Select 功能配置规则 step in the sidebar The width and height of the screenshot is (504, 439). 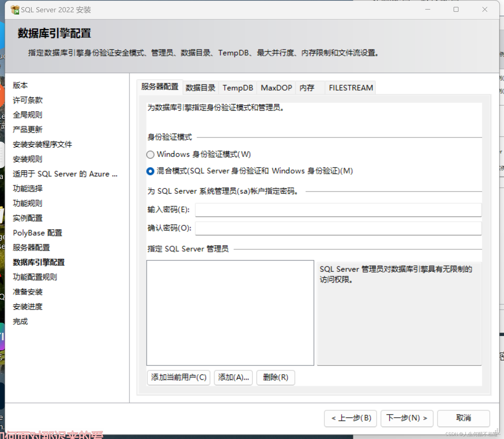(35, 277)
